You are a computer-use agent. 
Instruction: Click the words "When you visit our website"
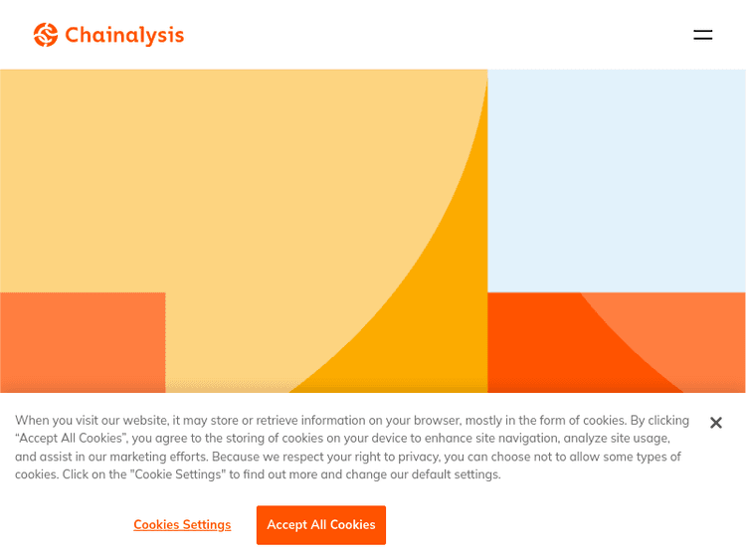92,421
